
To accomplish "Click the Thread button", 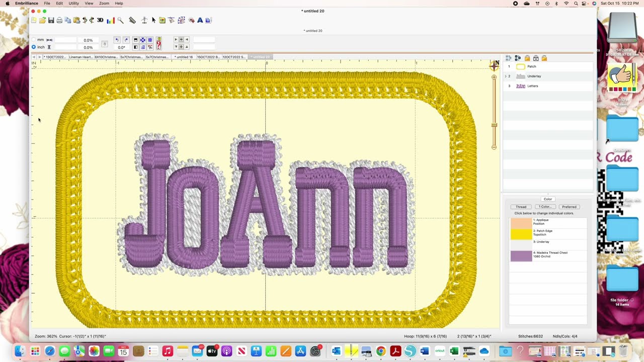I will point(521,207).
